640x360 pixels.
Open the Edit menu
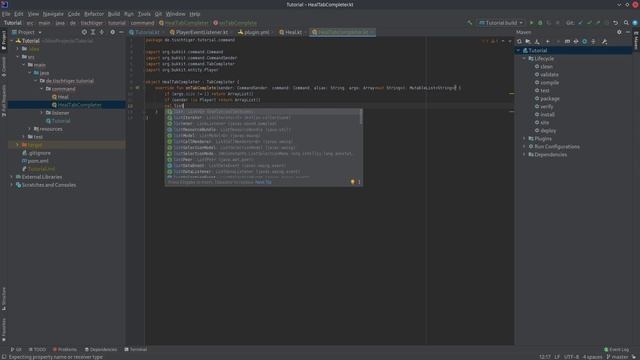[x=19, y=14]
